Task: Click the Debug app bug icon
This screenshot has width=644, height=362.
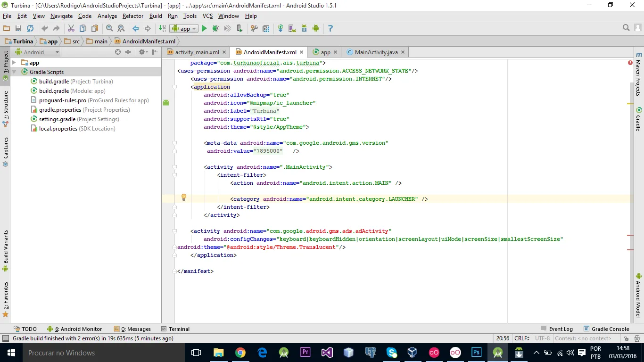Action: pyautogui.click(x=215, y=29)
